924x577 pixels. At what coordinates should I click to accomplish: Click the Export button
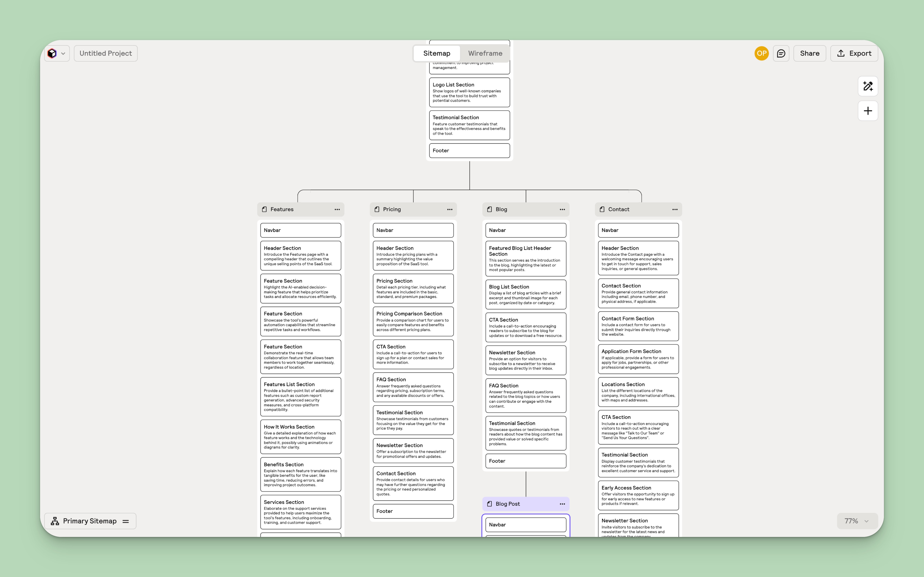click(x=854, y=53)
